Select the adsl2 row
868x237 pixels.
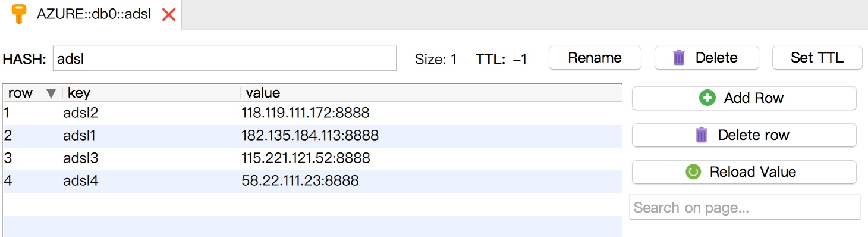click(312, 113)
